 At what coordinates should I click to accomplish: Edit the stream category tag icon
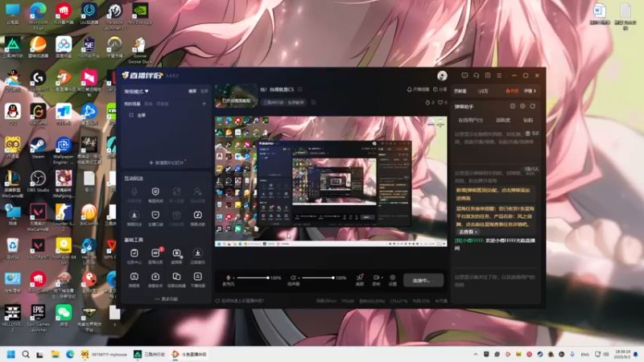click(x=313, y=102)
